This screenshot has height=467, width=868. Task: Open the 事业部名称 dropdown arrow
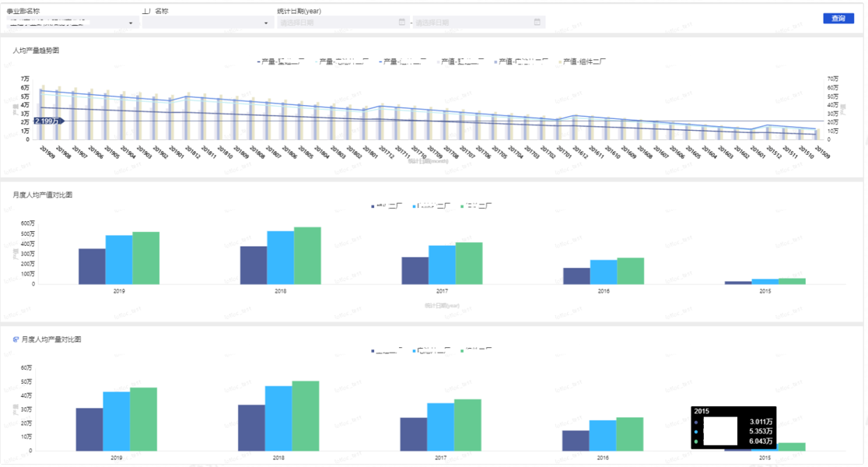click(x=131, y=23)
